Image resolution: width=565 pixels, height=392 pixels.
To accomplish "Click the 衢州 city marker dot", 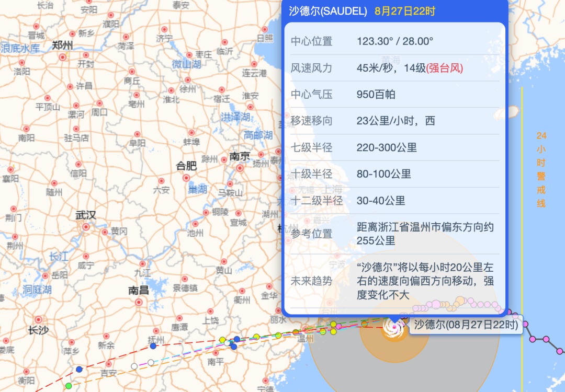I will tap(242, 291).
